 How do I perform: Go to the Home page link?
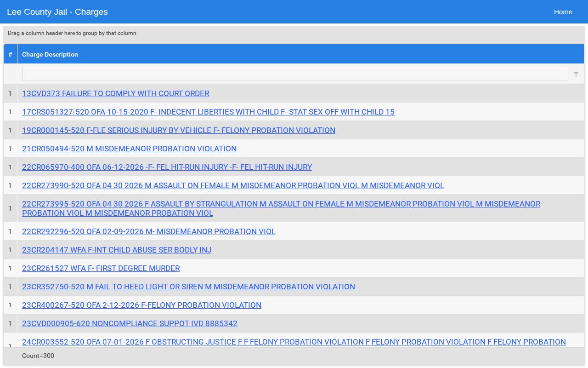pyautogui.click(x=563, y=12)
